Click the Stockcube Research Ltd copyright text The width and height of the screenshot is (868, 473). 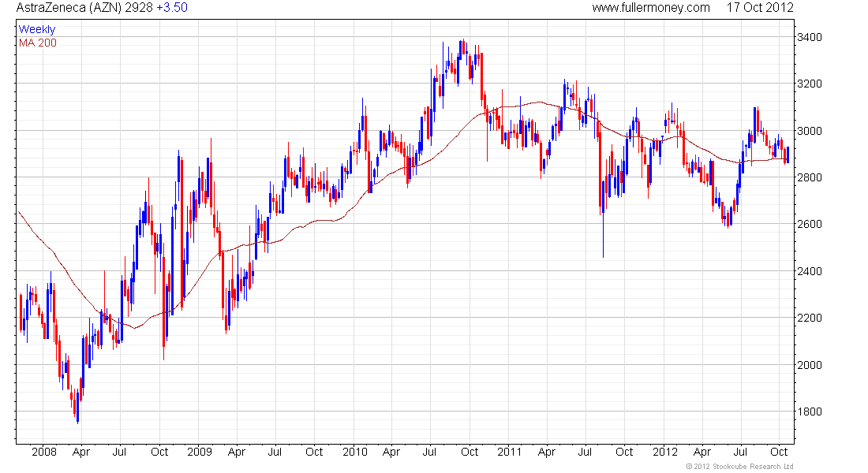tap(740, 467)
